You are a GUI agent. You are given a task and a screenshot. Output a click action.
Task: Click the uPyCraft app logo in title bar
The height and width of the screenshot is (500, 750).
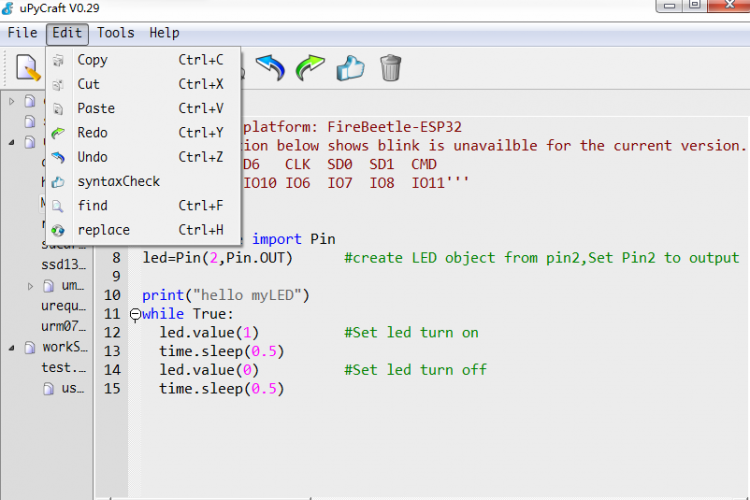point(8,8)
